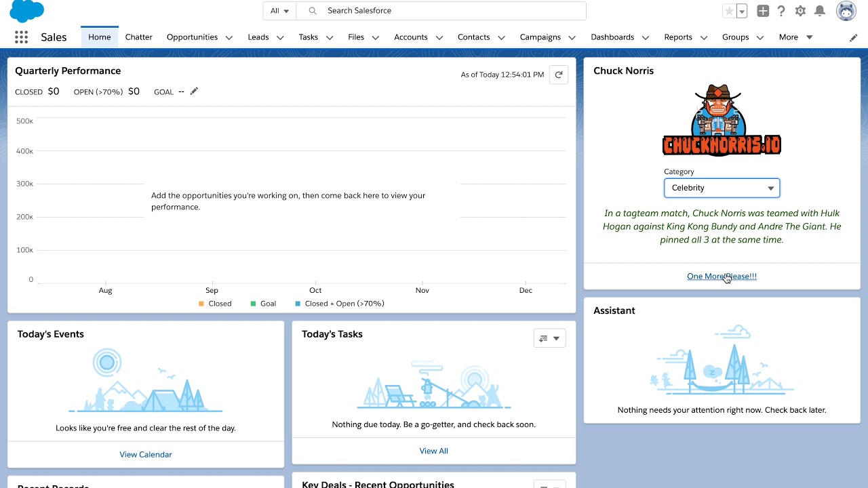Click the View Calendar link
The height and width of the screenshot is (488, 868).
tap(146, 455)
